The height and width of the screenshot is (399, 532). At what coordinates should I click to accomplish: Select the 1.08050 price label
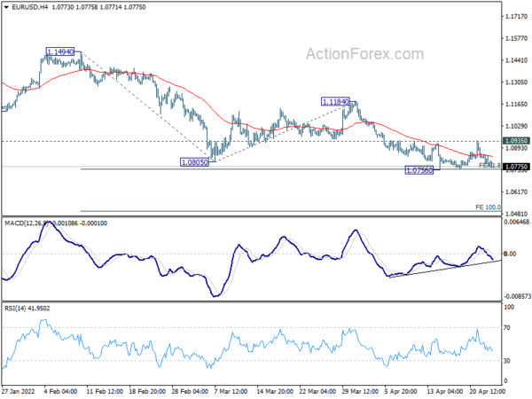point(194,162)
